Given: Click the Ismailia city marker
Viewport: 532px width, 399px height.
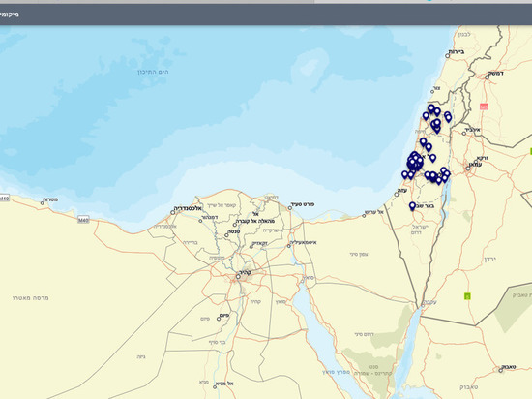Looking at the screenshot, I should point(289,246).
